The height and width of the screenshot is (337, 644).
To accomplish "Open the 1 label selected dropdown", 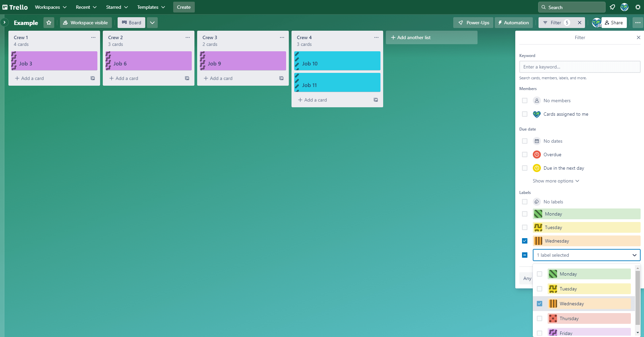I will [x=586, y=255].
